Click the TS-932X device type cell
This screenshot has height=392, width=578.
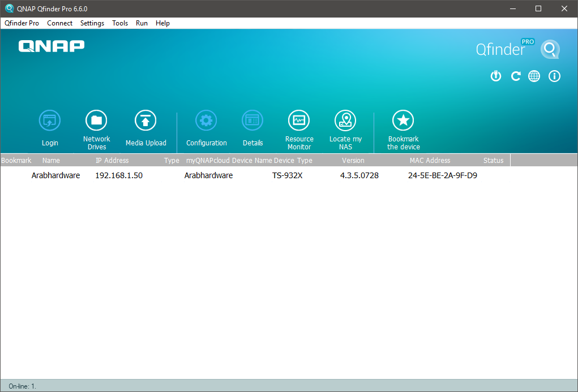pos(287,175)
